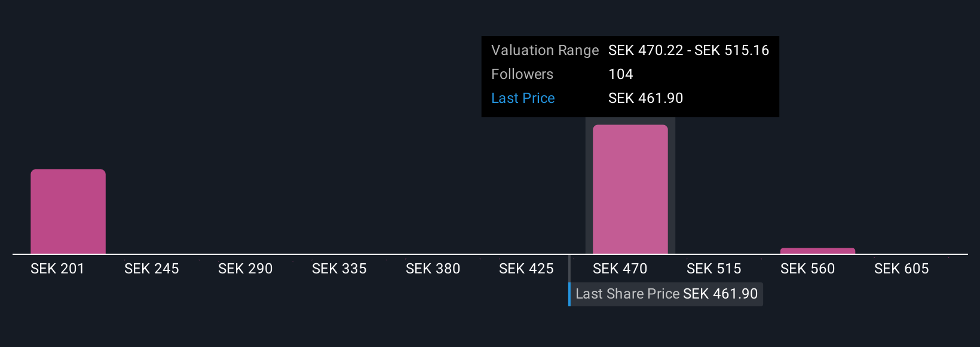Open the Last Price link in tooltip
980x347 pixels.
point(523,98)
